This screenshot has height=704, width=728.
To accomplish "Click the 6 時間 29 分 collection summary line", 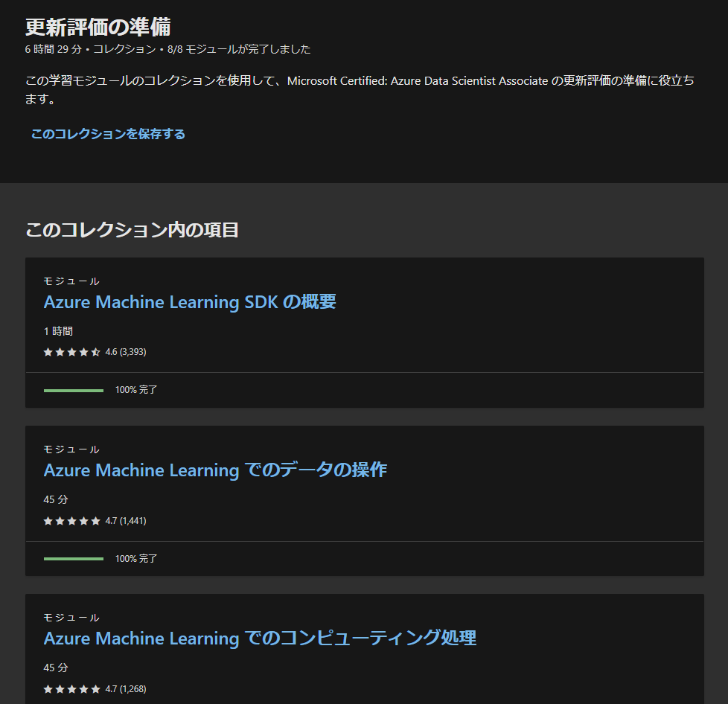I will (x=167, y=49).
